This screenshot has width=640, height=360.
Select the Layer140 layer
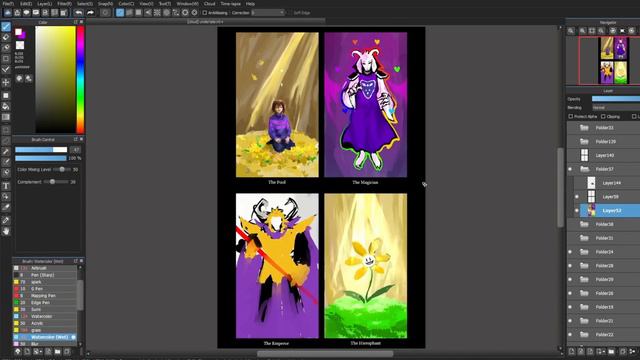coord(604,155)
